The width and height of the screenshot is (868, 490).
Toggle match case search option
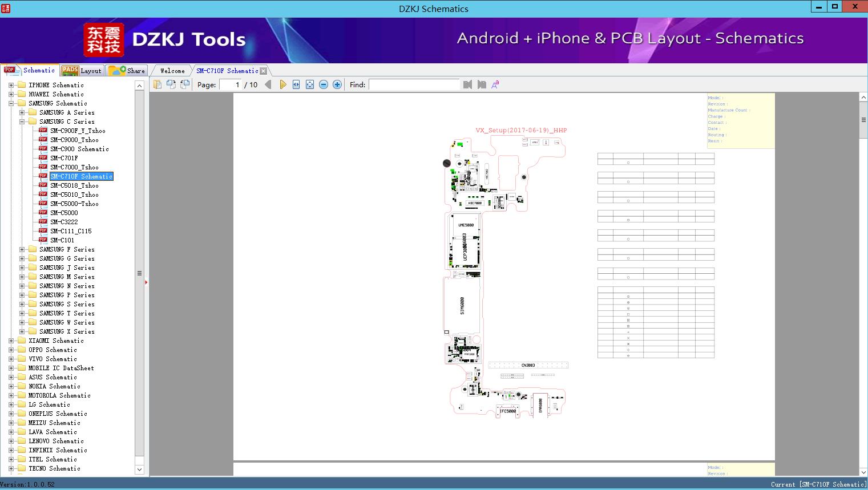point(495,84)
